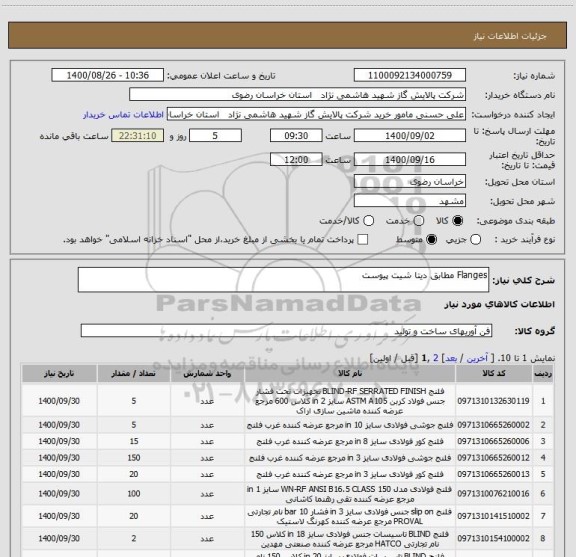
Task: Click the شماره نیاز field 1100092134000759
Action: click(x=410, y=75)
